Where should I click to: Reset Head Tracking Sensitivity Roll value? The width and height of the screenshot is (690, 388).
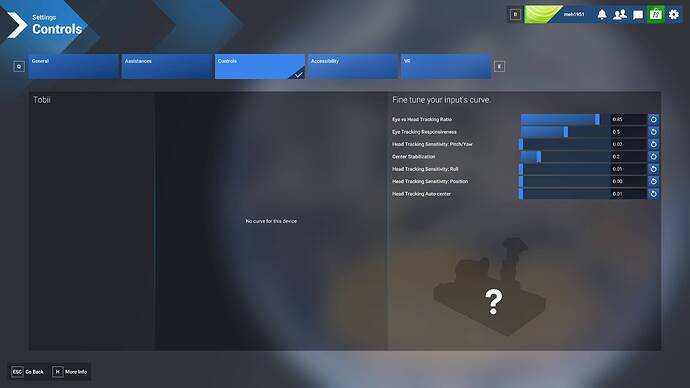653,169
